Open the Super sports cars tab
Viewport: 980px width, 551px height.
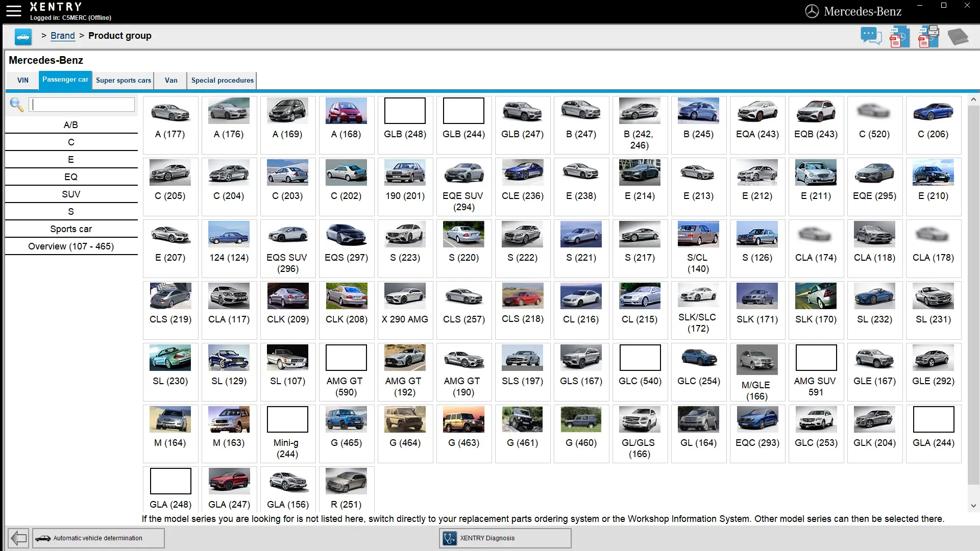click(124, 80)
